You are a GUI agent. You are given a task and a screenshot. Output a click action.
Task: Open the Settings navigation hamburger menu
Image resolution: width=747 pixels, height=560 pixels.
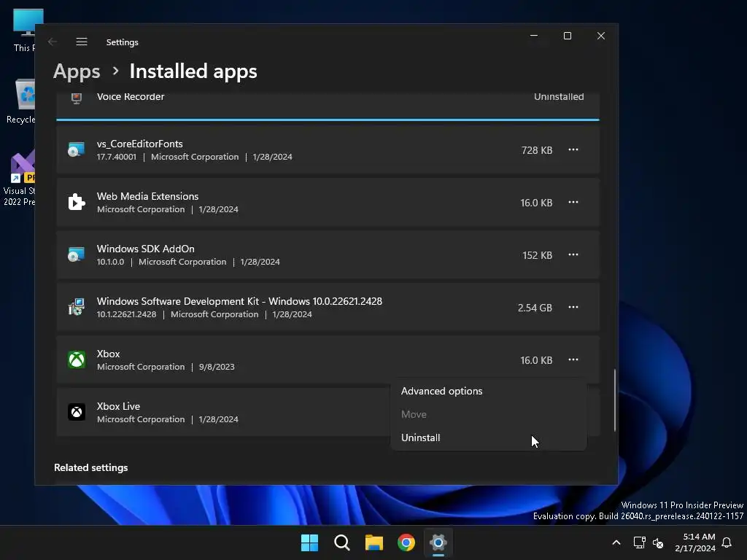pos(82,42)
